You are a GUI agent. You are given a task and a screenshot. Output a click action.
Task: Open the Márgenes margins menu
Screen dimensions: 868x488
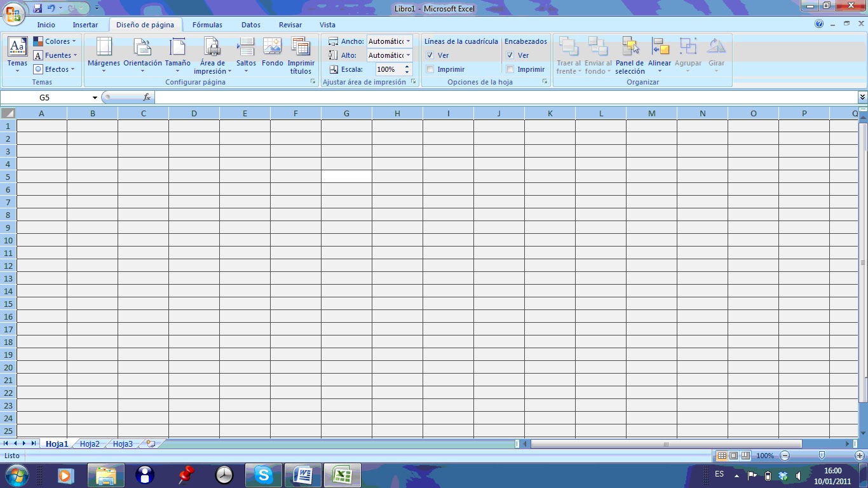coord(104,56)
